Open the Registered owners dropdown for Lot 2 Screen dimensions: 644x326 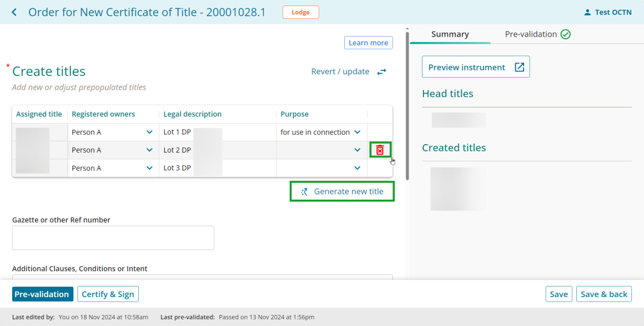click(149, 150)
